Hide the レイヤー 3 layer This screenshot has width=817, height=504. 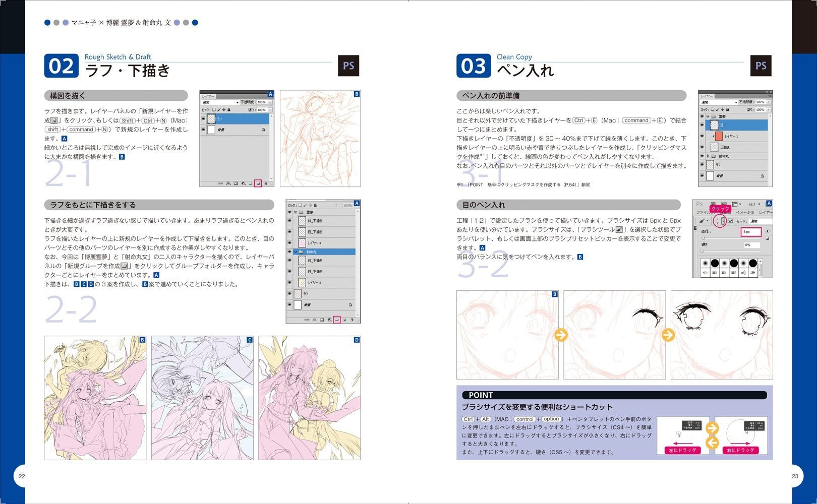coord(289,283)
